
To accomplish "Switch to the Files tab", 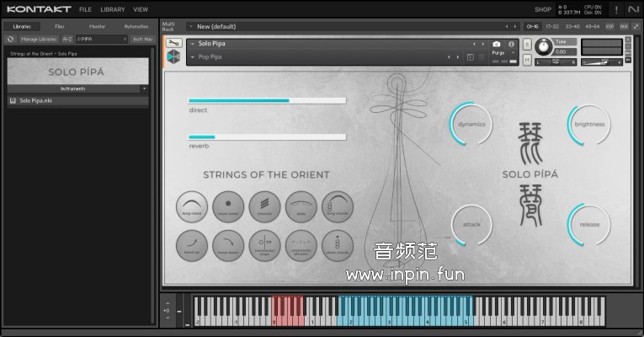I will tap(60, 26).
